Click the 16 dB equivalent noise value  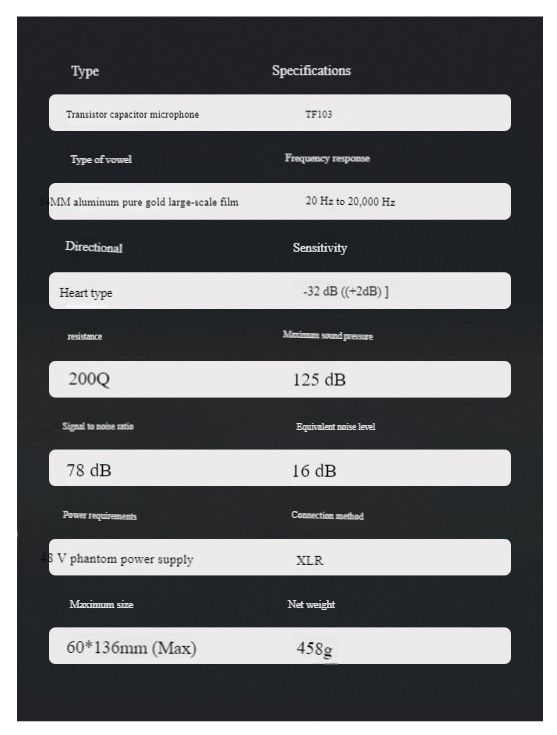314,471
